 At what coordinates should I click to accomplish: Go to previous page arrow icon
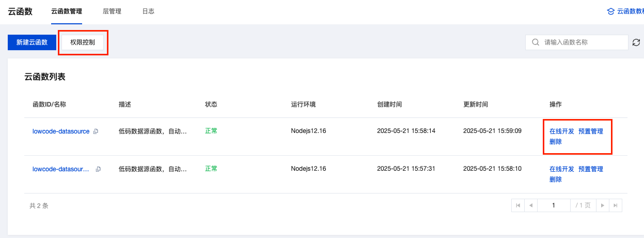pyautogui.click(x=531, y=205)
